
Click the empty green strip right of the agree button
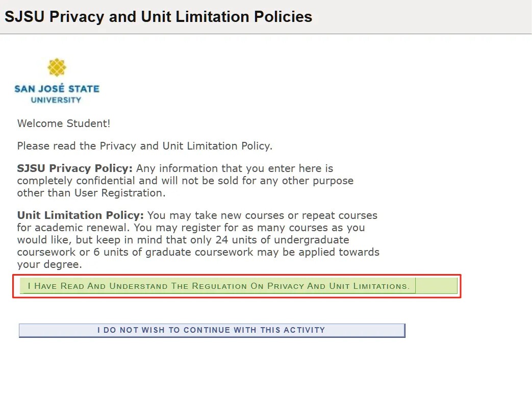coord(436,286)
